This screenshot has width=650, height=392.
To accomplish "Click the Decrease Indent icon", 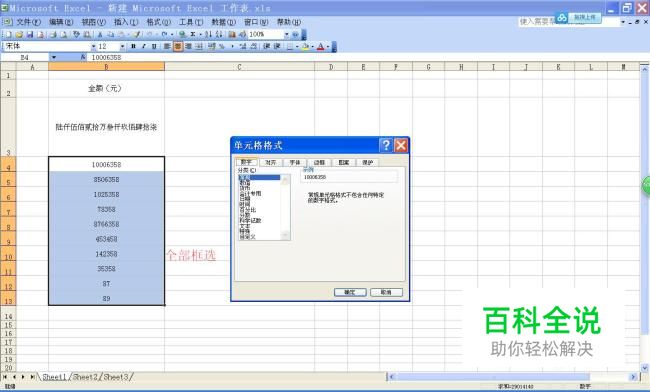I will (x=267, y=46).
